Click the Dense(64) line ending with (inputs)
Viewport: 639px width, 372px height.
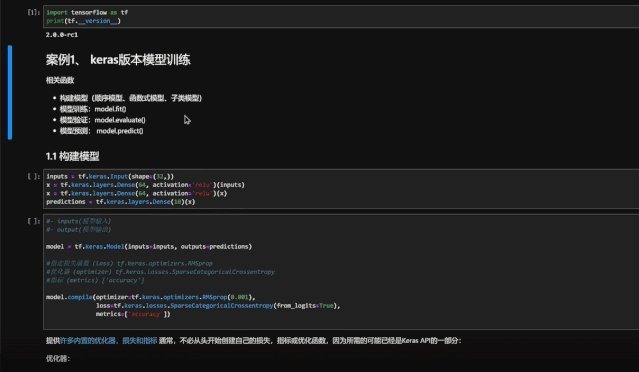click(145, 185)
